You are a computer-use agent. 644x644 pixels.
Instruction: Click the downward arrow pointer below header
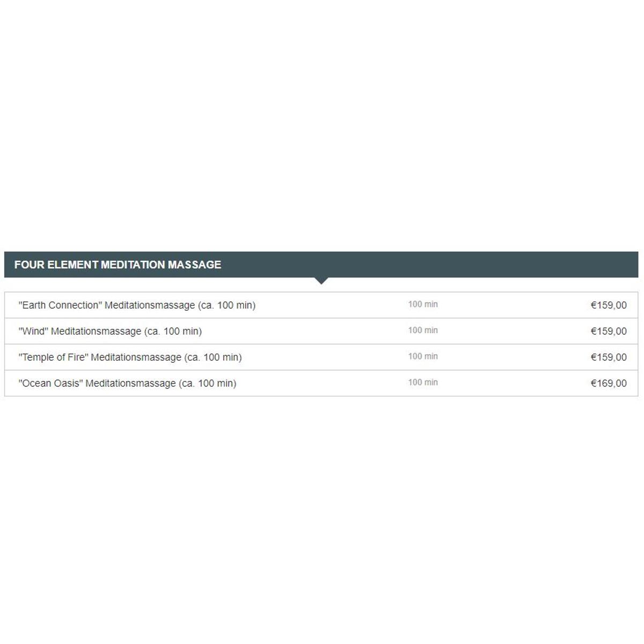(321, 281)
